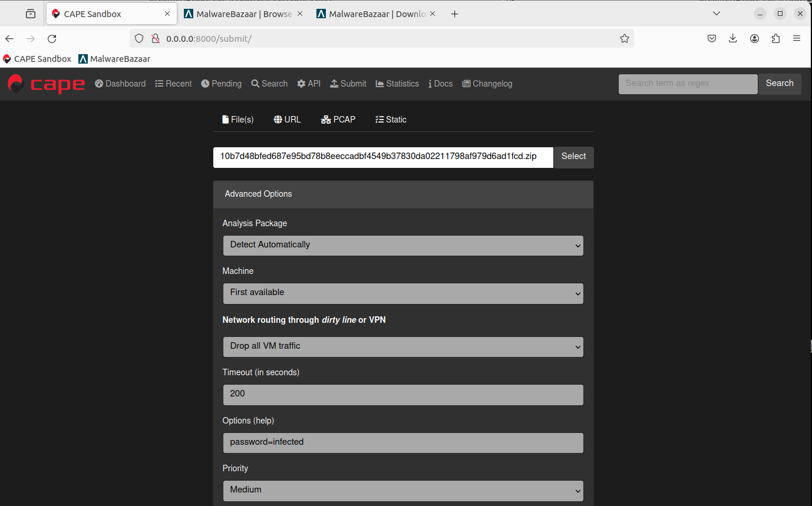Image resolution: width=812 pixels, height=506 pixels.
Task: Open the MalwareBazaar bookmark in the toolbar
Action: tap(114, 59)
